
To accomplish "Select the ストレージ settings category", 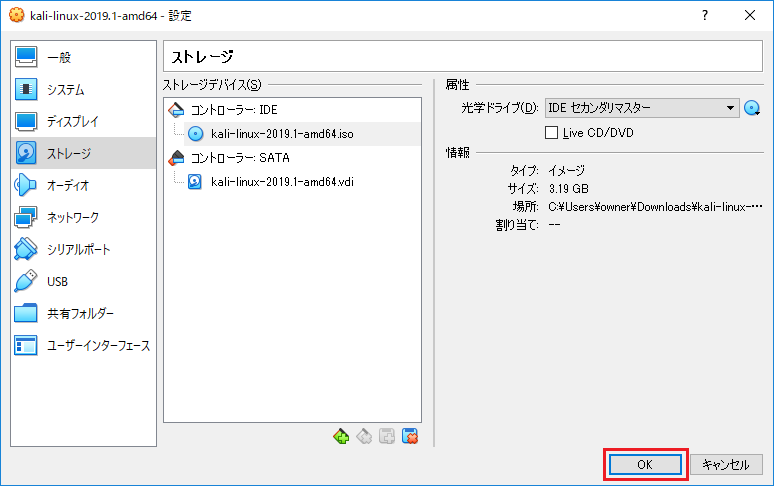I will tap(83, 153).
